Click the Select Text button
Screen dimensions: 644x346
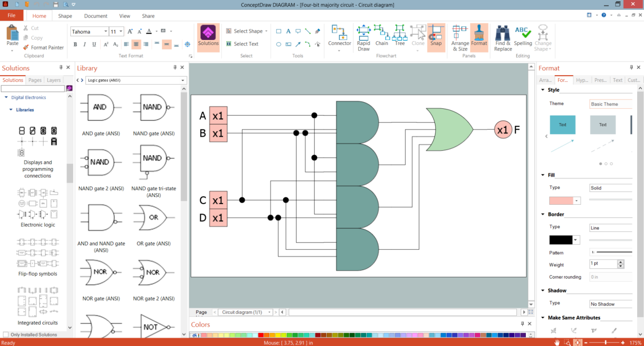coord(242,44)
